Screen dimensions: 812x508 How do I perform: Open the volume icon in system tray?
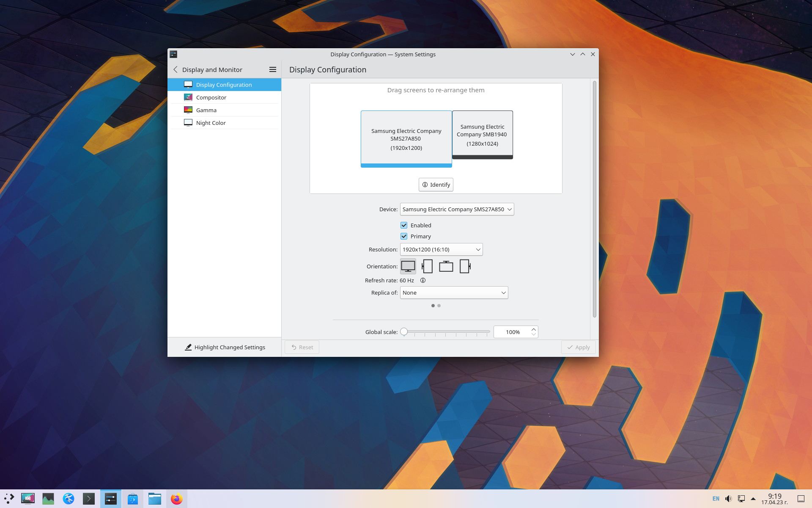[728, 499]
